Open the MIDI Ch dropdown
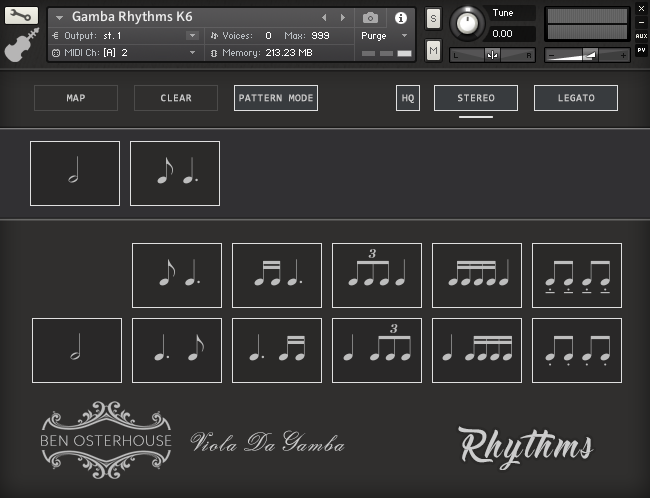 click(x=192, y=52)
